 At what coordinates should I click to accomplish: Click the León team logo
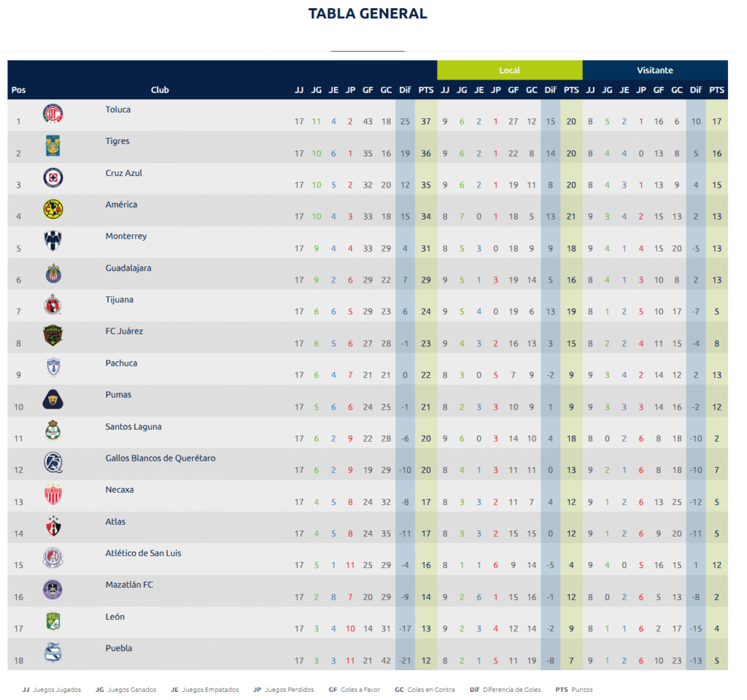point(53,621)
